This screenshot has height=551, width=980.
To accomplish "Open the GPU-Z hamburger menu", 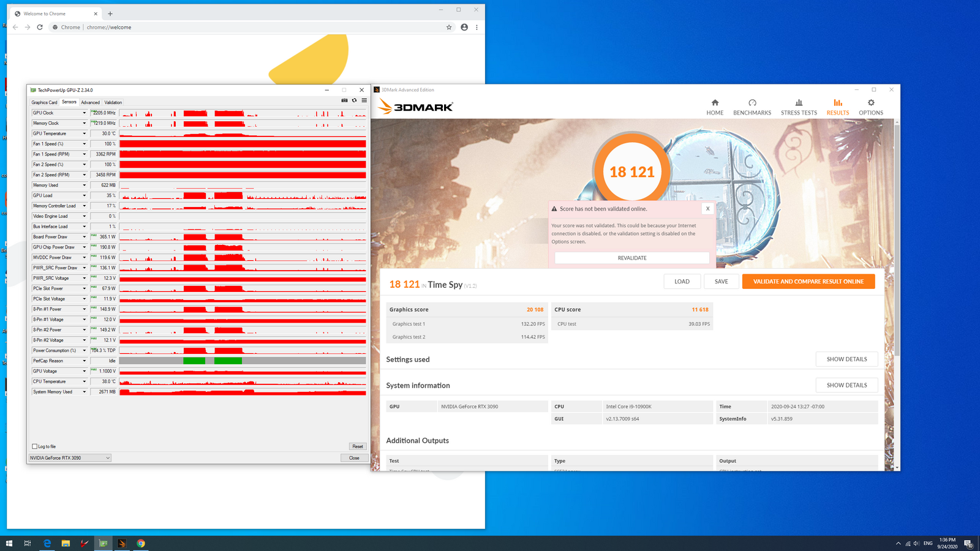I will [364, 100].
